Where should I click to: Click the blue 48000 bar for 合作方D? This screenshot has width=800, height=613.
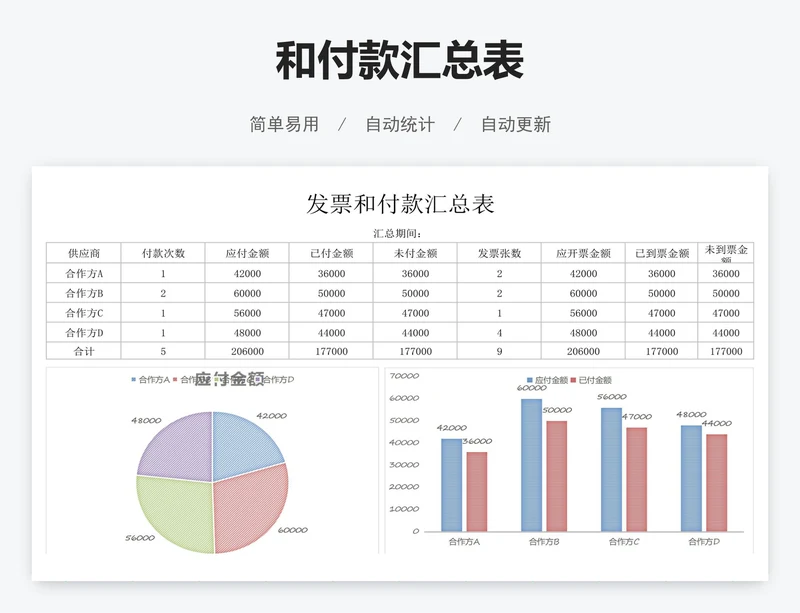(691, 478)
